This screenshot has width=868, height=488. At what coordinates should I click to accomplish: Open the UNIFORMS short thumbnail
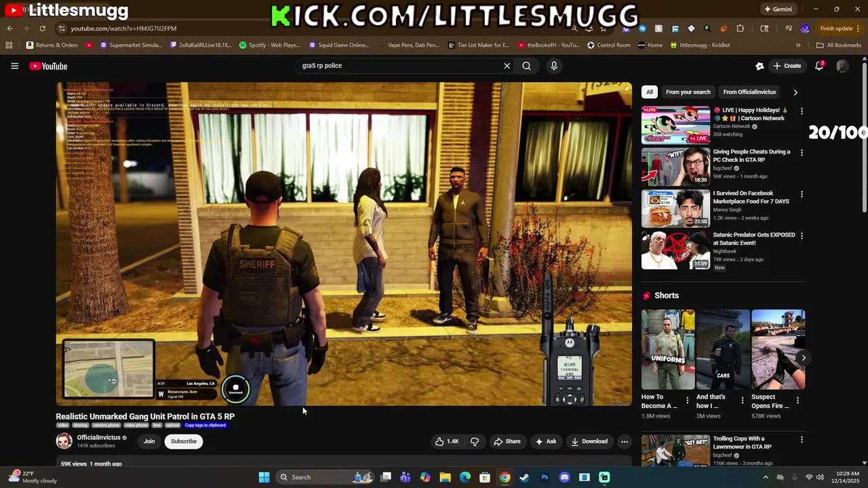pos(668,349)
